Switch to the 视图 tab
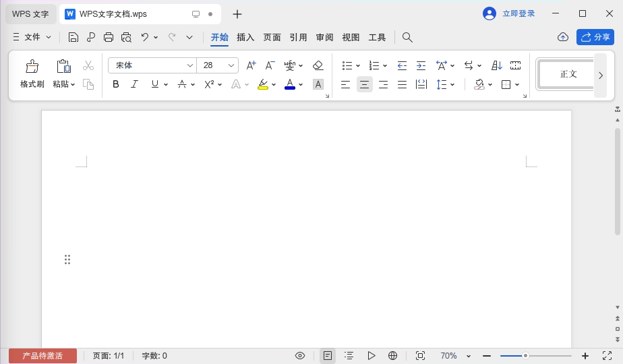623x364 pixels. pos(351,37)
